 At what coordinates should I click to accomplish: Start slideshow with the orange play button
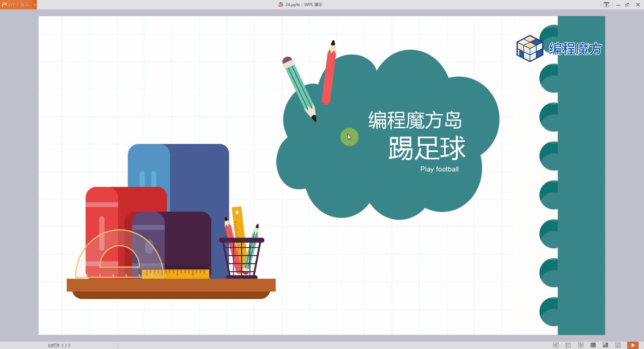(633, 345)
